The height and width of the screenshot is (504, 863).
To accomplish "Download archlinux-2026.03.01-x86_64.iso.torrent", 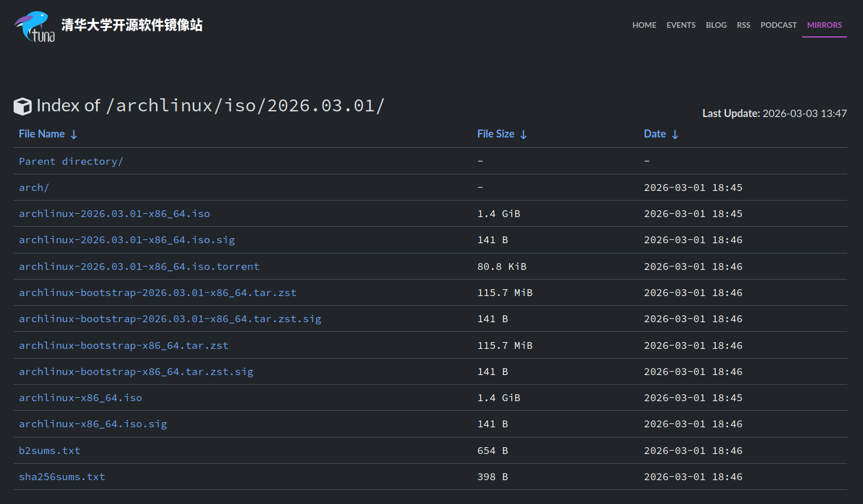I will [139, 266].
